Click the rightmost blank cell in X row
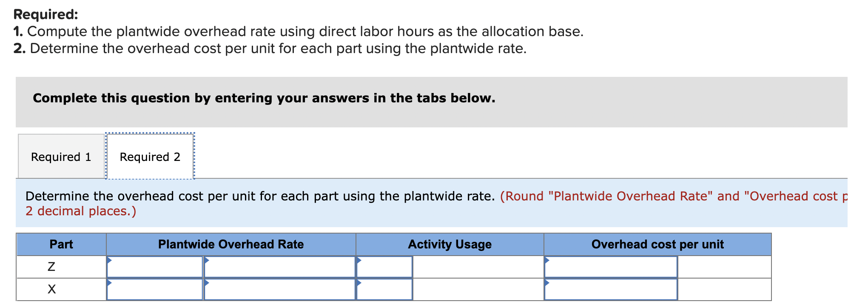The height and width of the screenshot is (307, 868). [724, 289]
